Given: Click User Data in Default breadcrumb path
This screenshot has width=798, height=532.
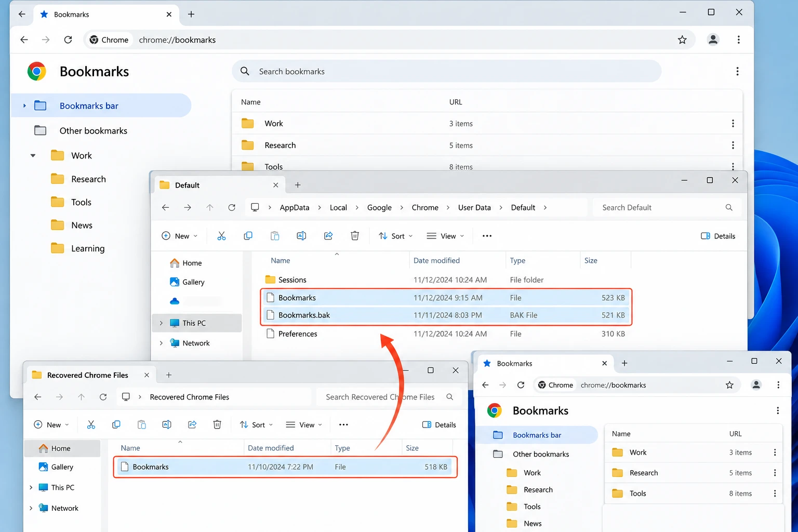Looking at the screenshot, I should tap(474, 207).
